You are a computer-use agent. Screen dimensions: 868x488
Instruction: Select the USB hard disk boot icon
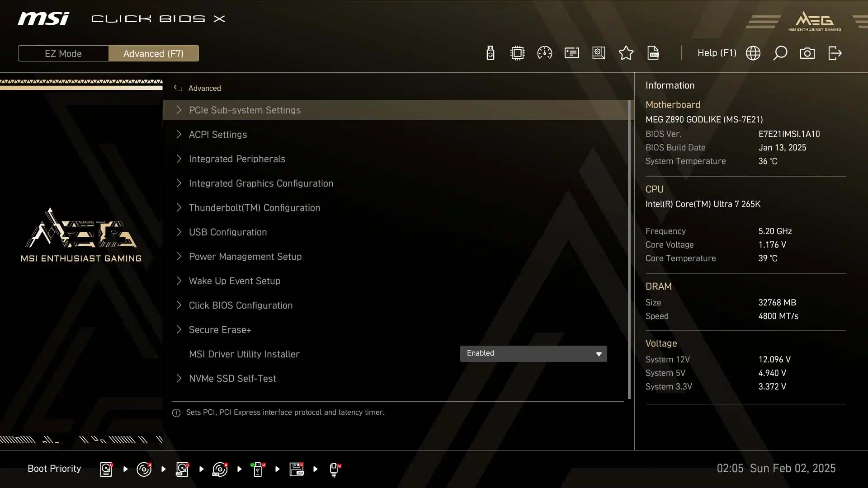(x=182, y=469)
